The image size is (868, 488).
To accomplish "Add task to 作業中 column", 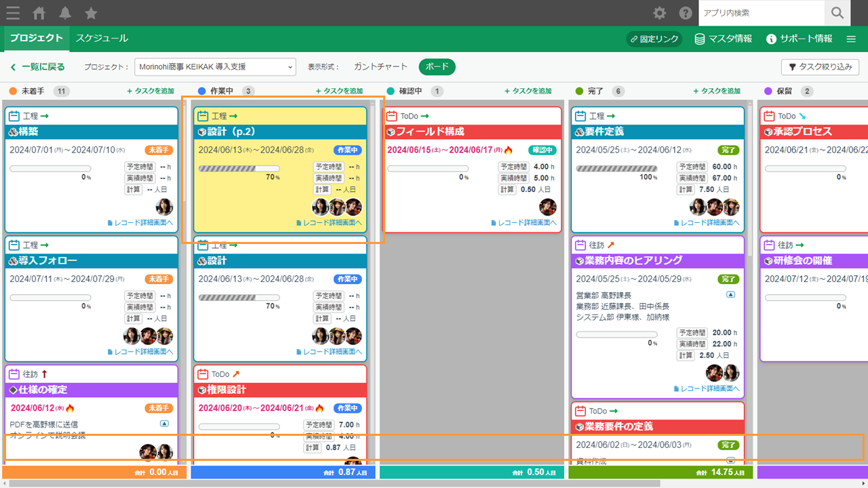I will coord(339,91).
